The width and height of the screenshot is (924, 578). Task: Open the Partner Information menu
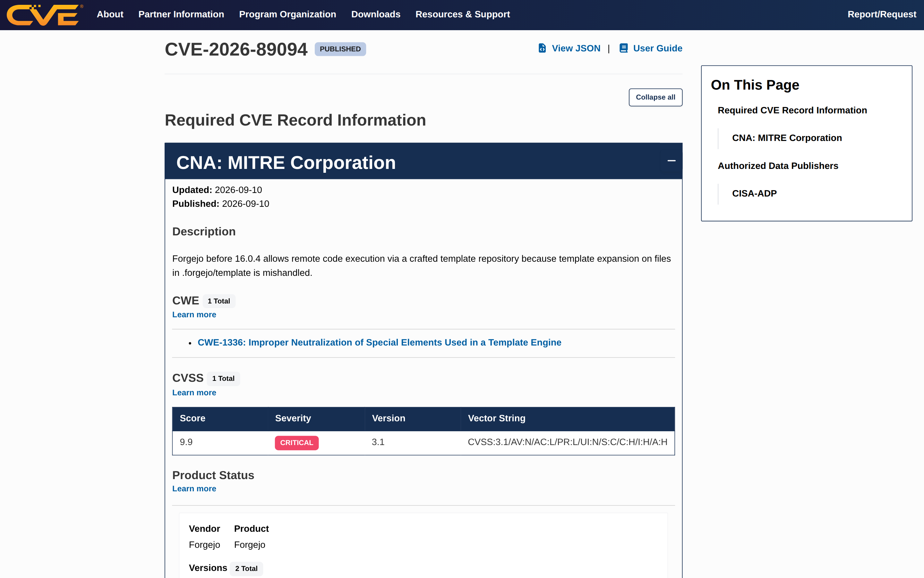pyautogui.click(x=181, y=14)
